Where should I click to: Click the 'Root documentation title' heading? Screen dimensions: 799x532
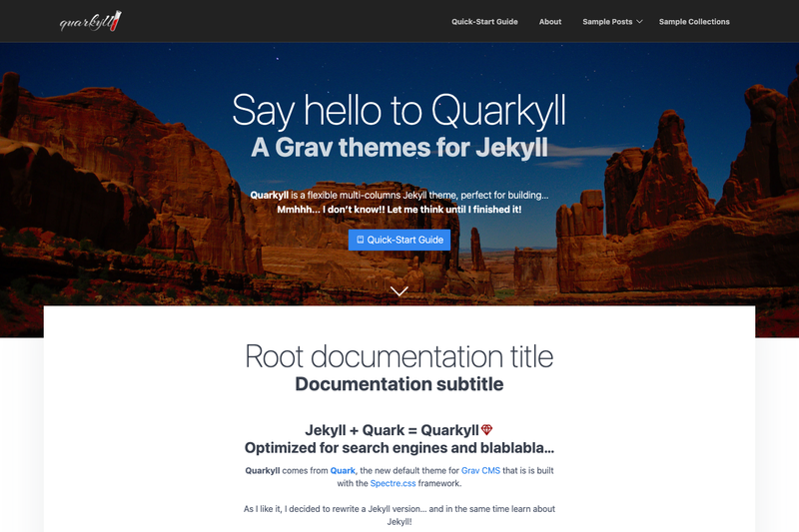tap(399, 356)
